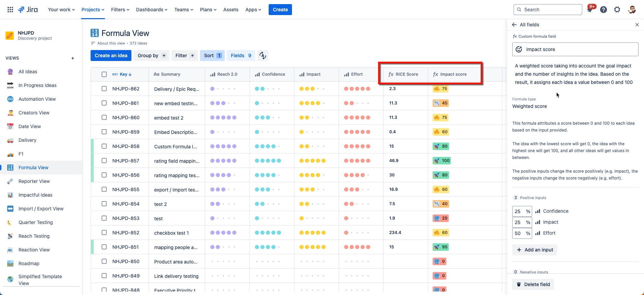644x295 pixels.
Task: Open the notifications bell
Action: [590, 10]
